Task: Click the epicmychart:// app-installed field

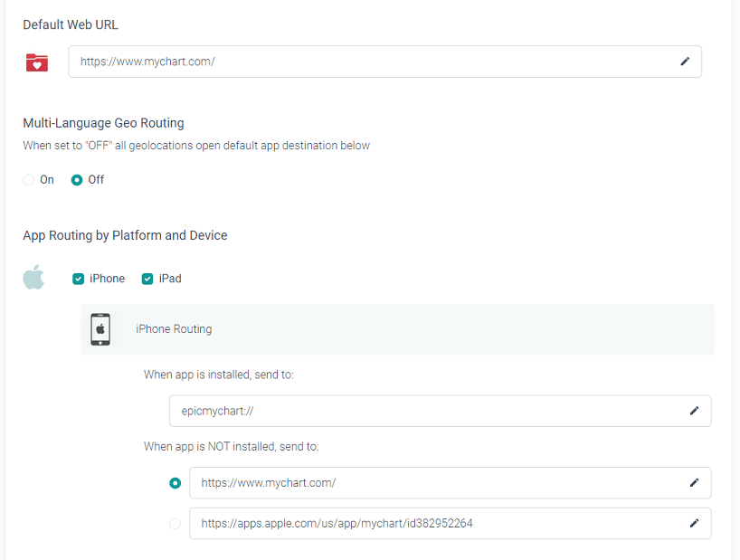Action: point(425,411)
